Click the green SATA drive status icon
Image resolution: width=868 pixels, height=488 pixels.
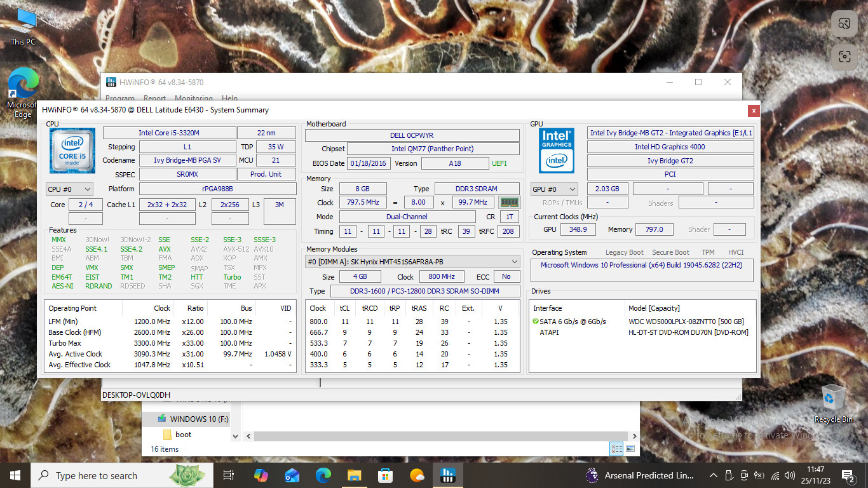(535, 322)
